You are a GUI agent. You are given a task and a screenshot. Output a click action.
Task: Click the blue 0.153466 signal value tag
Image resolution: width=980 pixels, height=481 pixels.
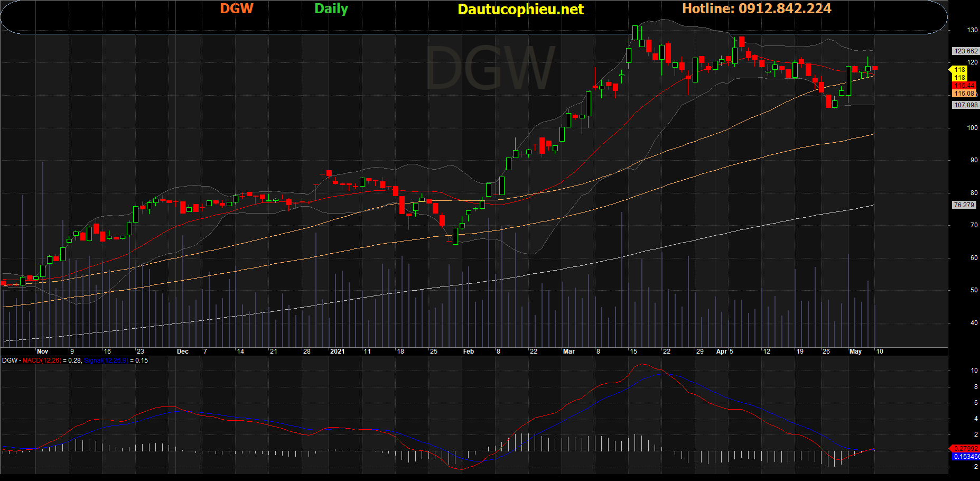click(966, 457)
